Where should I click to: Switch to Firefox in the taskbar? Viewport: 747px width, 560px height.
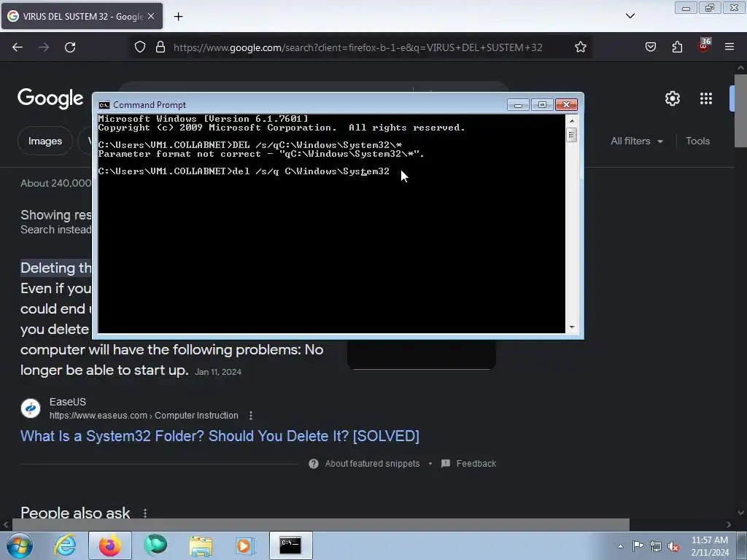[109, 545]
